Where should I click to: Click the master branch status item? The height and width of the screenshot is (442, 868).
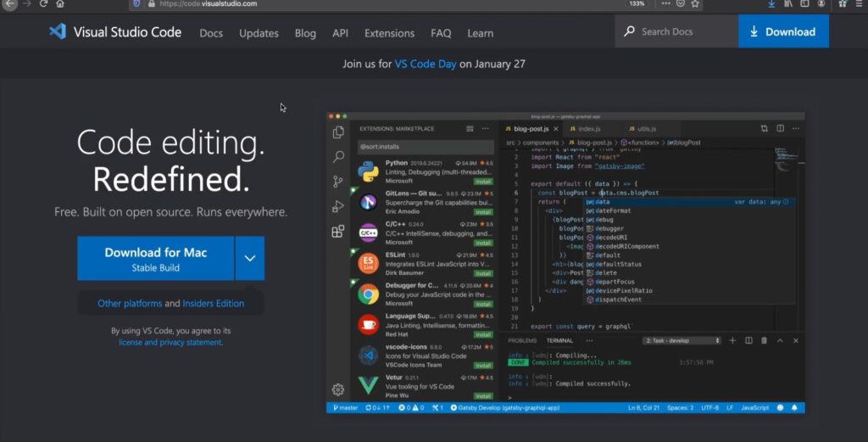click(346, 408)
